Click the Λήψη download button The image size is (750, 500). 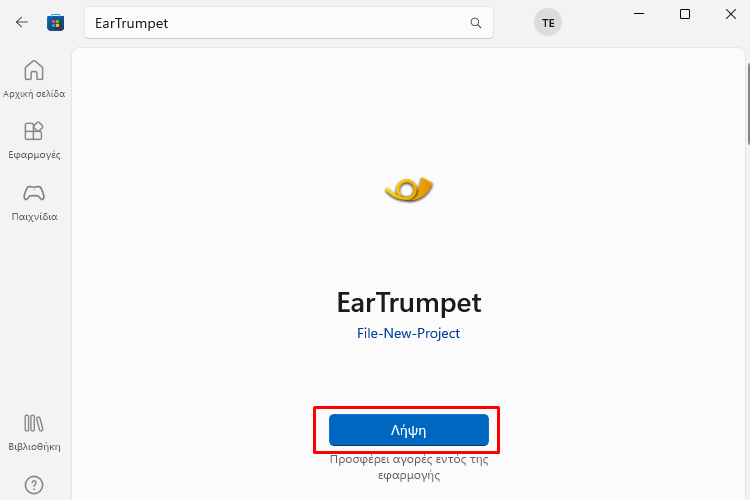(x=409, y=430)
